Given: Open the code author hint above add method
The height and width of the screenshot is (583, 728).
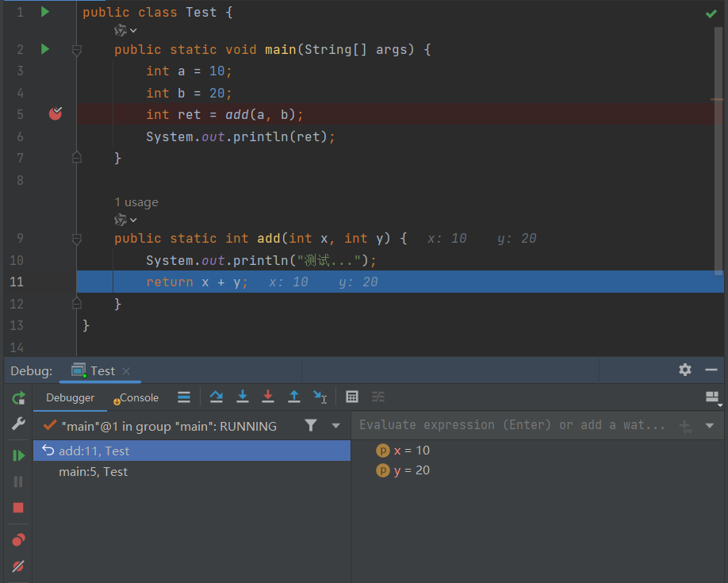Looking at the screenshot, I should pyautogui.click(x=125, y=220).
